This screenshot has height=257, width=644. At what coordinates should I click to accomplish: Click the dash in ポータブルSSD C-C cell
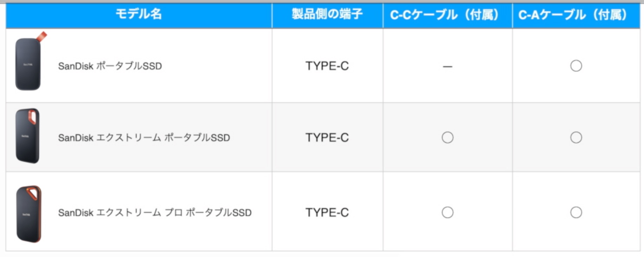448,66
